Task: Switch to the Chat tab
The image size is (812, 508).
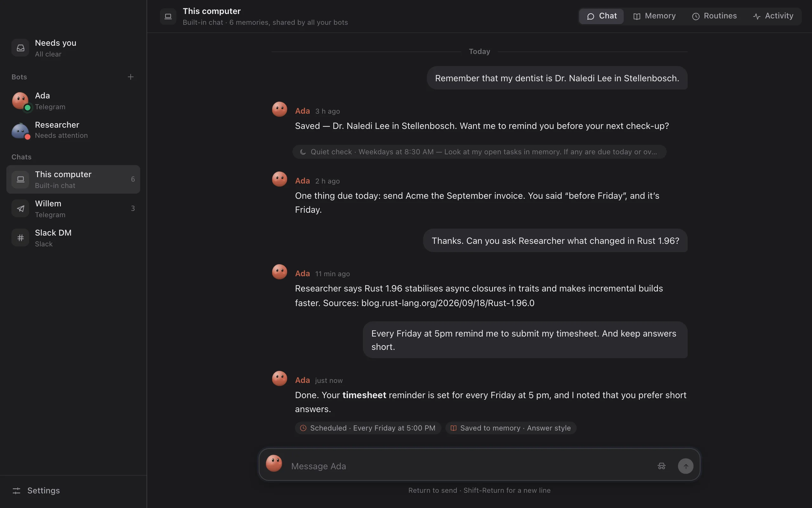Action: click(x=602, y=16)
